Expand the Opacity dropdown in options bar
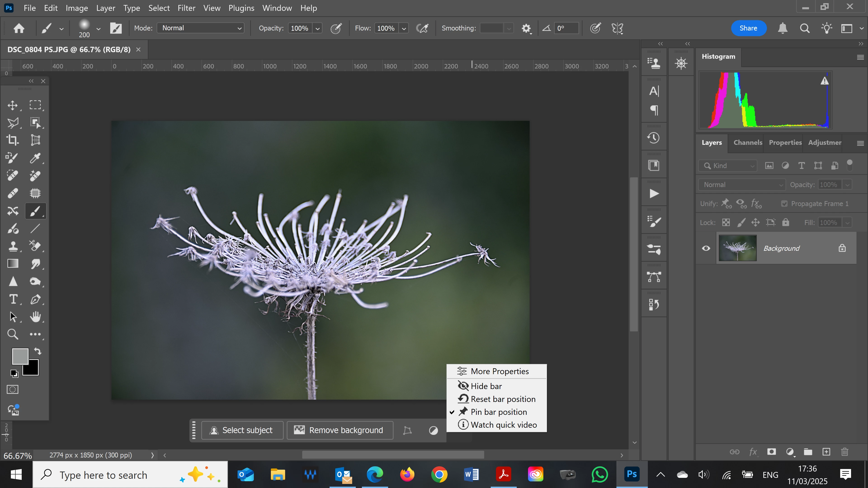This screenshot has width=868, height=488. coord(317,28)
